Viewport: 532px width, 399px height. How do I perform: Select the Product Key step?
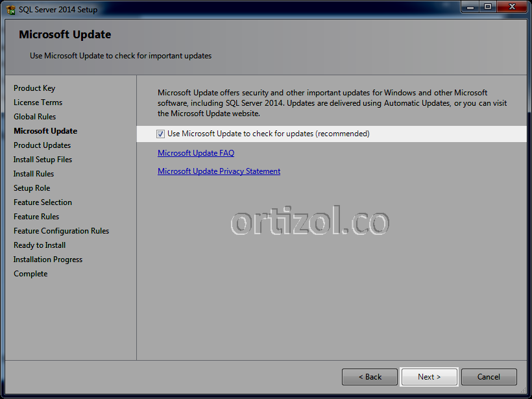34,88
